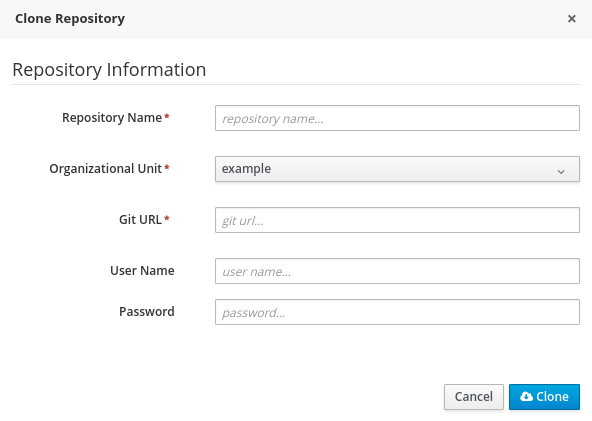Close the Clone Repository dialog with X
This screenshot has height=421, width=592.
[x=572, y=19]
